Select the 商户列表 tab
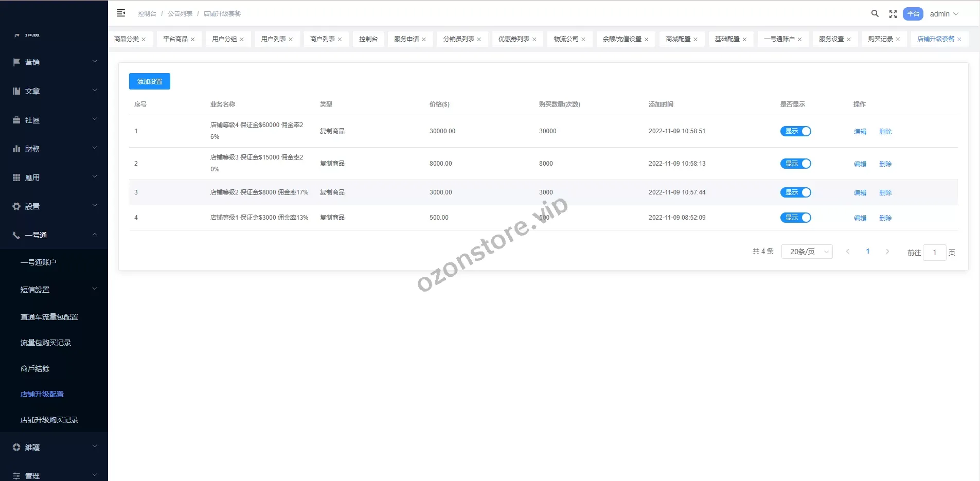This screenshot has width=980, height=481. (x=323, y=39)
